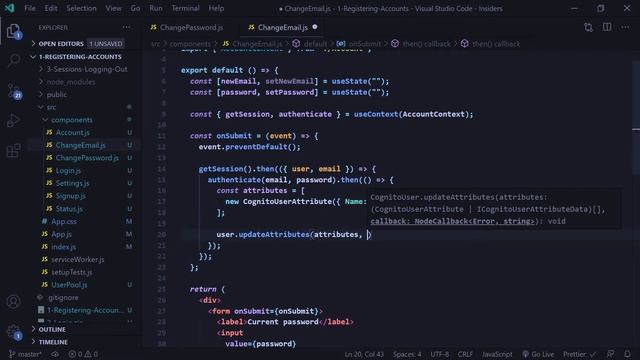Select the ChangeEmail.js editor tab

pyautogui.click(x=282, y=27)
